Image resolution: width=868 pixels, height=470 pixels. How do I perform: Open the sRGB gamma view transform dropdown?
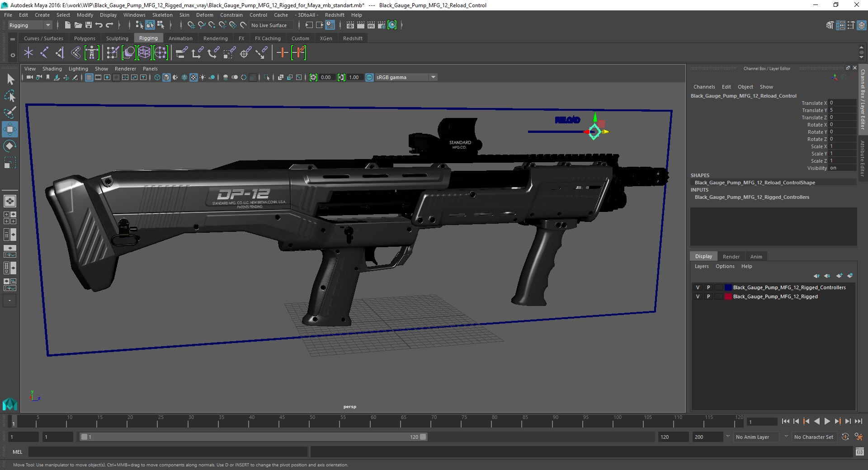click(406, 77)
